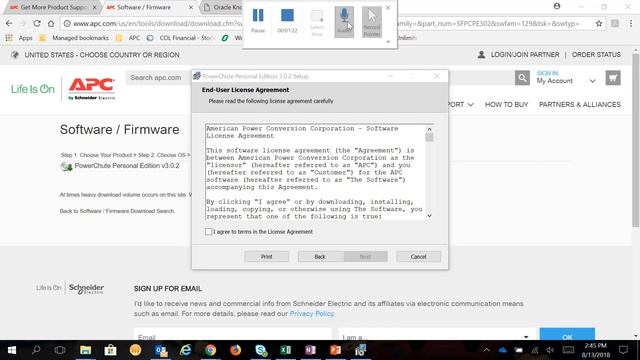Show hidden system tray icons
Viewport: 640px width, 360px height.
pos(486,350)
